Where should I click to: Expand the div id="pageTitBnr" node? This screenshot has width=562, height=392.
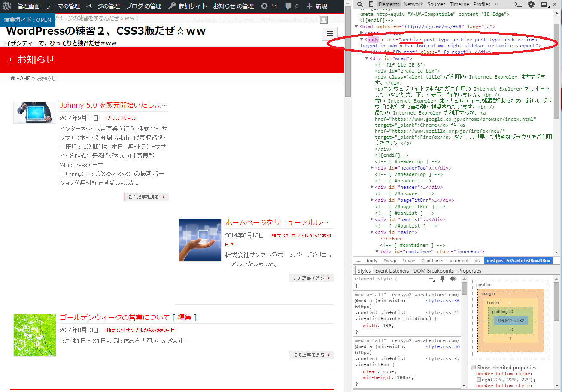[372, 200]
